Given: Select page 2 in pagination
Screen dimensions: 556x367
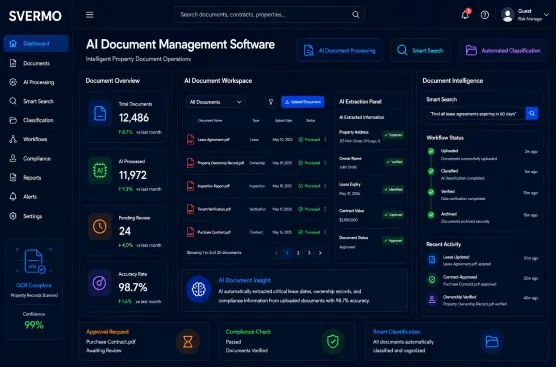Looking at the screenshot, I should (x=298, y=253).
